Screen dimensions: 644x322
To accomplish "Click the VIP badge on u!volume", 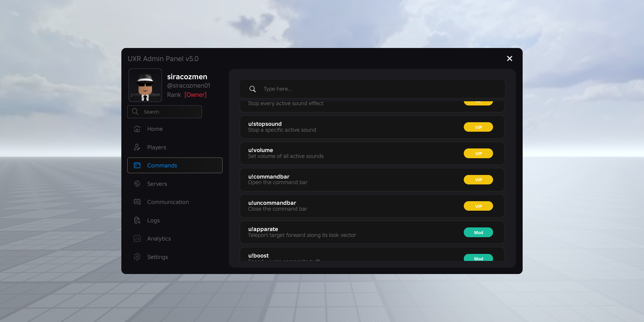I will [478, 153].
